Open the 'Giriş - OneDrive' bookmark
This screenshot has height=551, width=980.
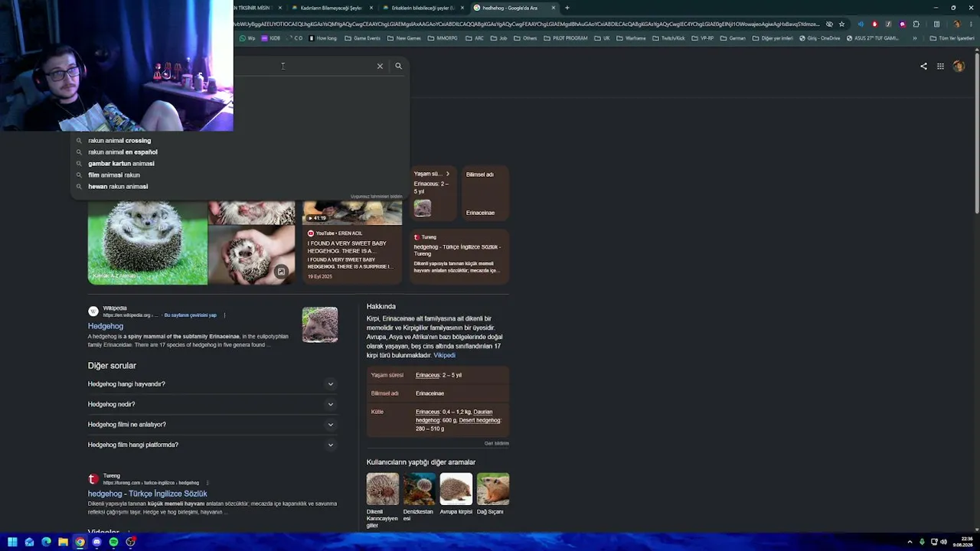coord(820,38)
